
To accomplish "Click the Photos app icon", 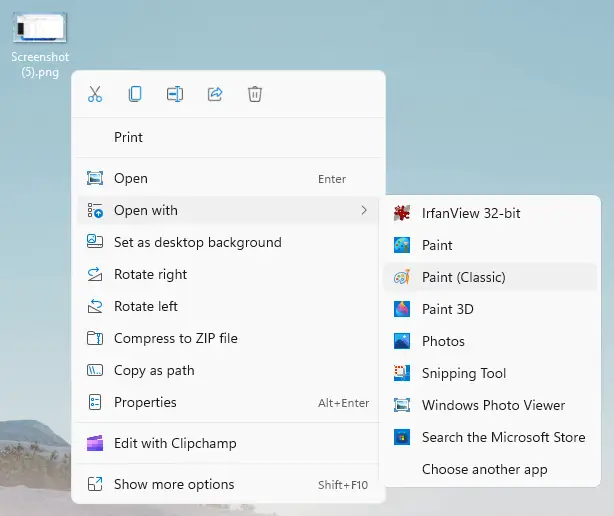I will click(x=402, y=341).
